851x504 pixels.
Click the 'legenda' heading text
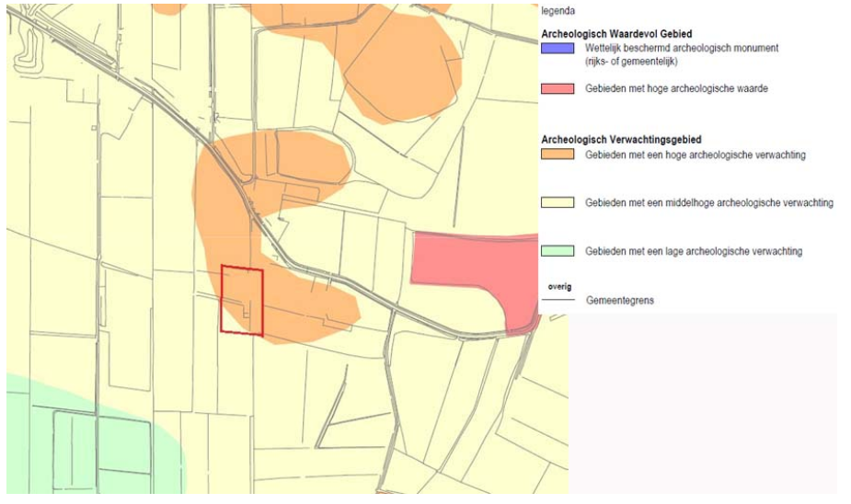point(558,11)
